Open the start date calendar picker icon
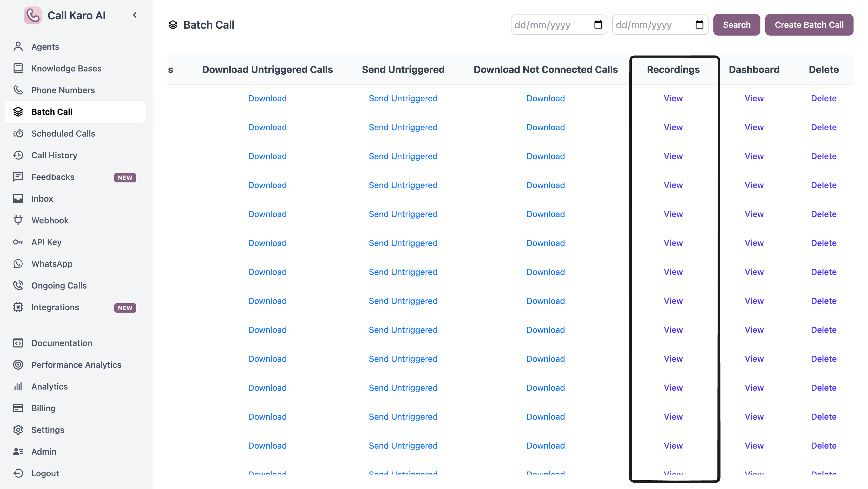This screenshot has width=868, height=489. point(598,25)
